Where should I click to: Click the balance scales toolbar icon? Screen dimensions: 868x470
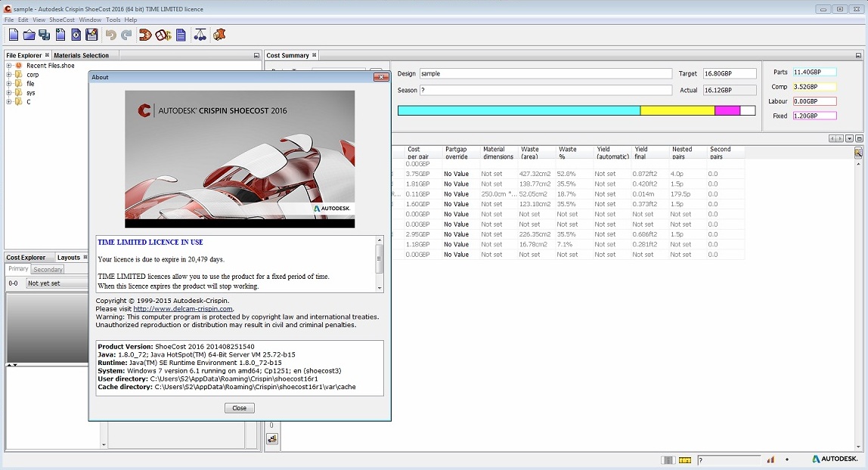click(x=200, y=35)
